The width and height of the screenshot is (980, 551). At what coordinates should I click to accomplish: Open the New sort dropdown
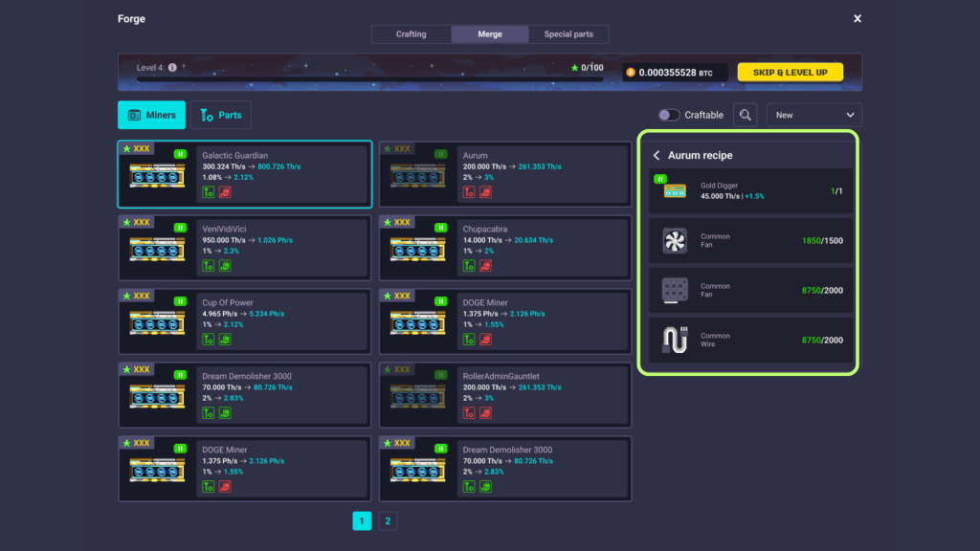(814, 115)
